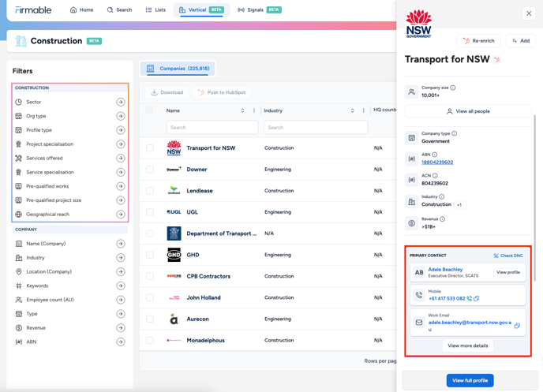
Task: Sort by the Industry column arrows
Action: (x=352, y=110)
